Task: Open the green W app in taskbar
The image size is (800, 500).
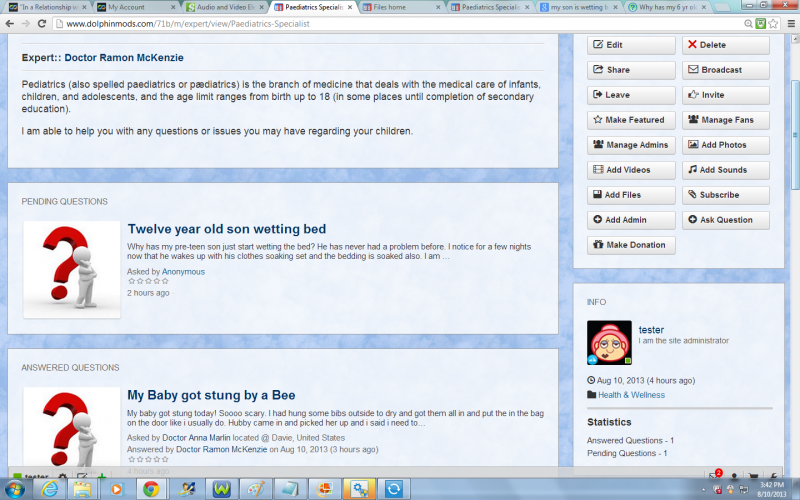Action: pyautogui.click(x=221, y=489)
